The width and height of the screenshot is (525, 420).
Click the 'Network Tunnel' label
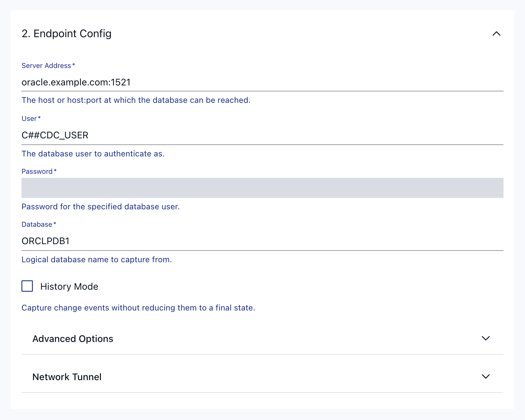point(67,377)
